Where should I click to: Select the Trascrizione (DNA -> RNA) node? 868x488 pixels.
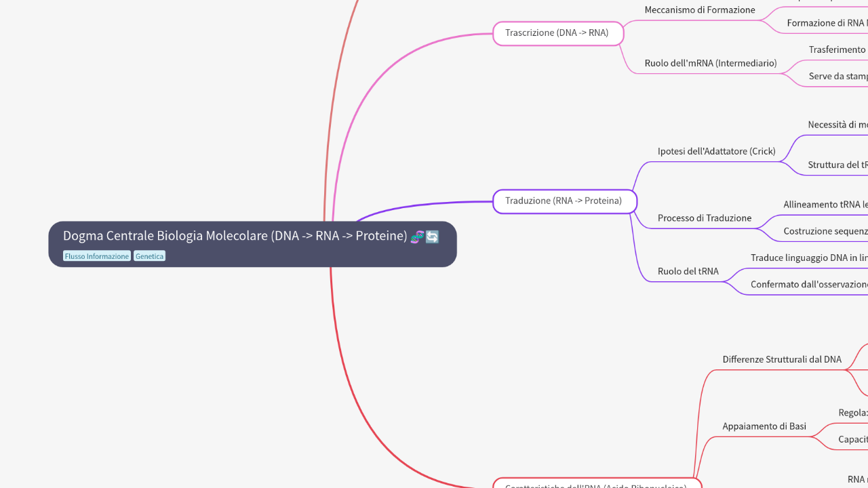click(557, 33)
